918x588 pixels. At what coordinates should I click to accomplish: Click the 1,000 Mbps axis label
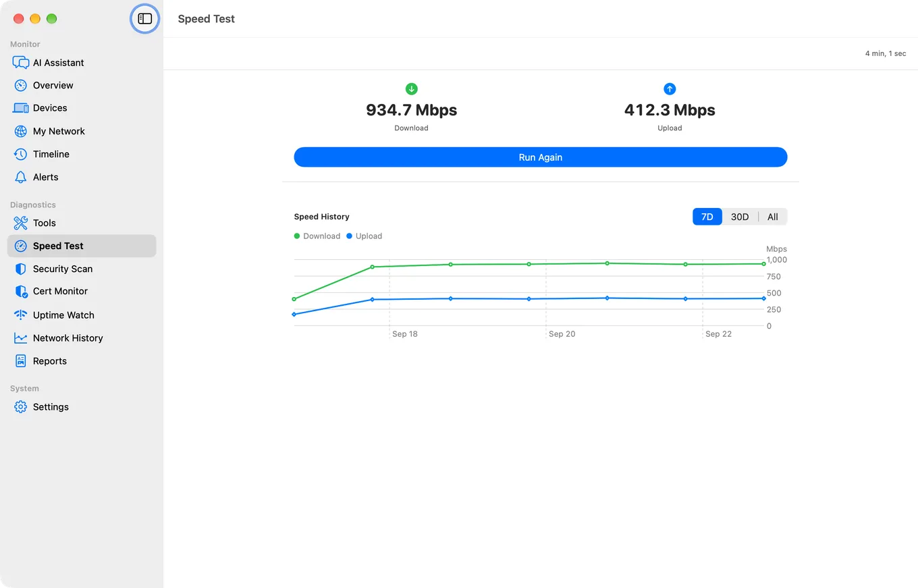coord(777,259)
